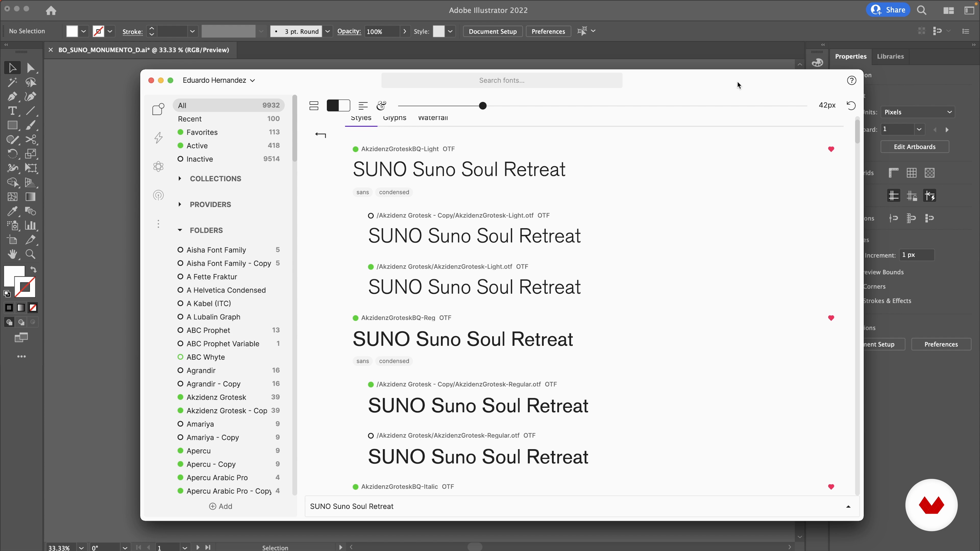Open the 3 pt. Round brush dropdown
The image size is (980, 551).
(327, 31)
